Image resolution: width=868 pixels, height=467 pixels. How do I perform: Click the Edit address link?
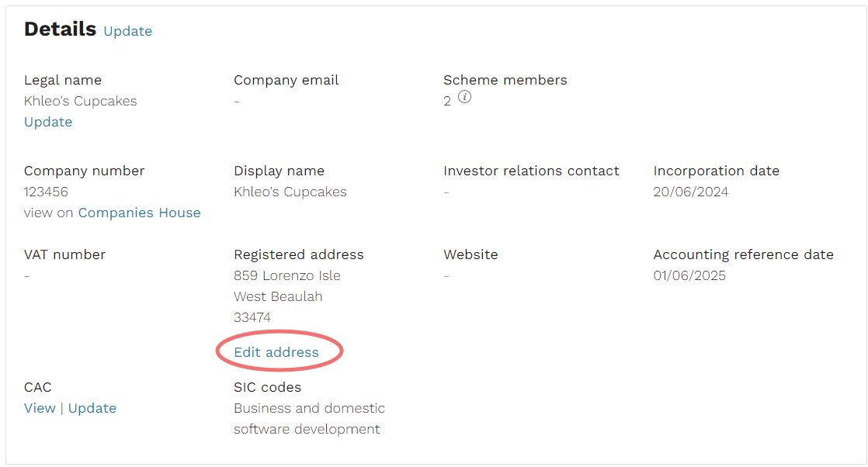[276, 352]
